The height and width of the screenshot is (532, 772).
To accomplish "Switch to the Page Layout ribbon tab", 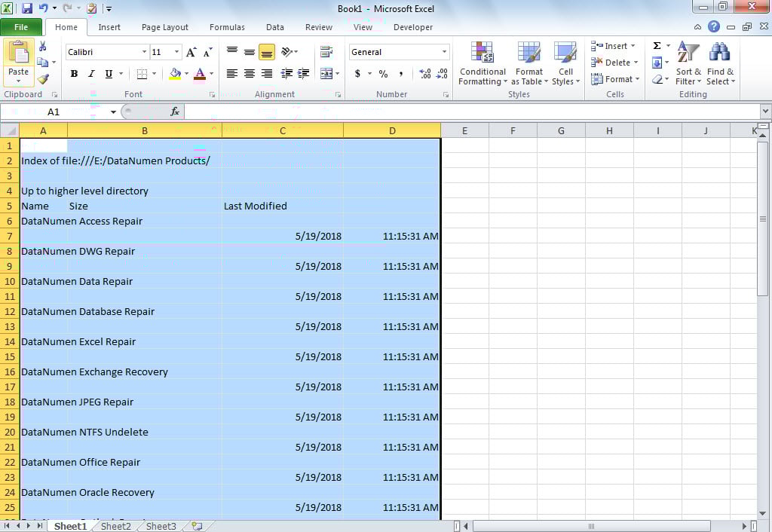I will (165, 27).
